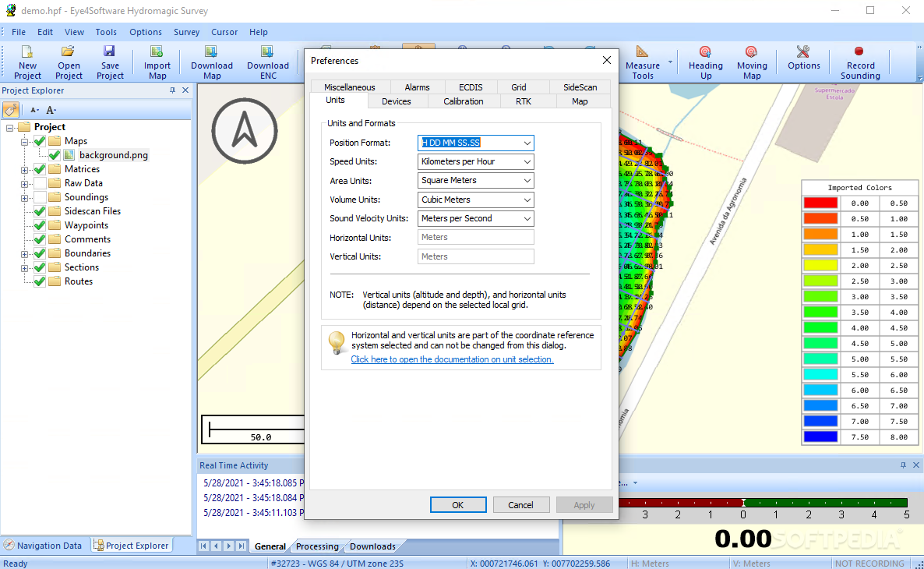Click the increase font size icon in Project Explorer
The image size is (924, 569).
coord(51,110)
